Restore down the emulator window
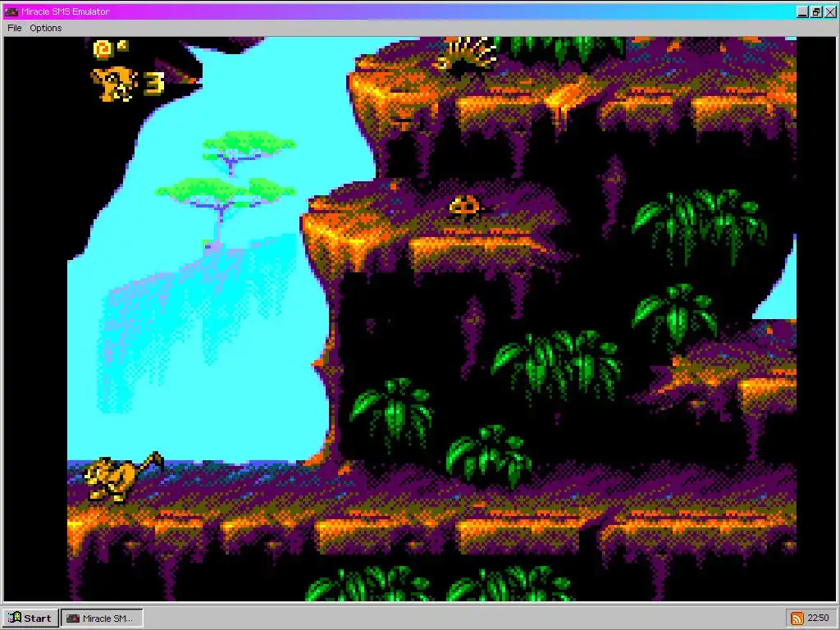 (x=816, y=11)
